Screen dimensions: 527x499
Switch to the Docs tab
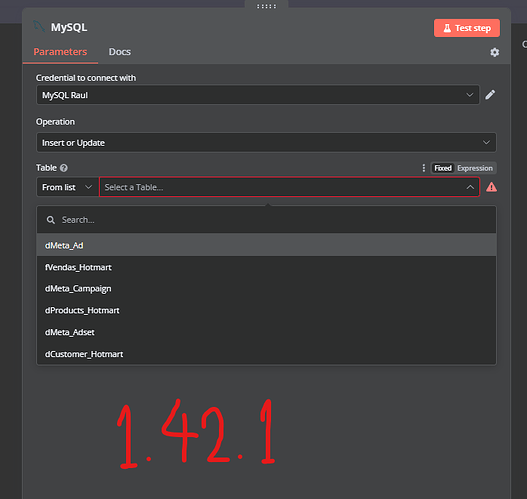tap(120, 52)
